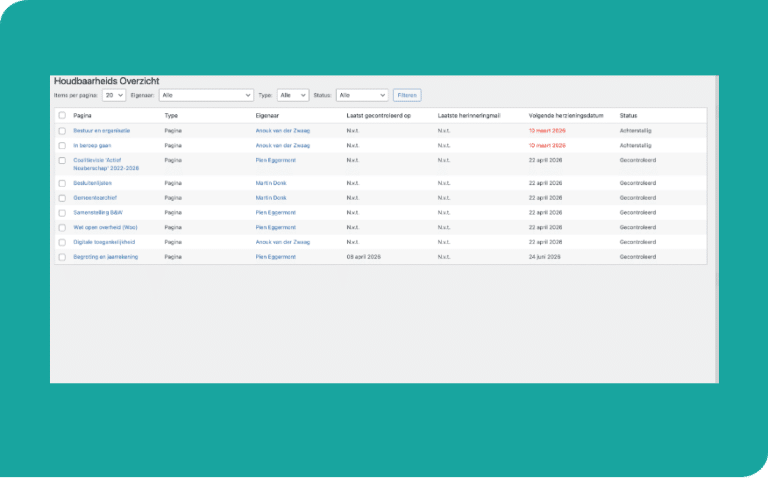Open the 'Items per pagina' dropdown

(114, 95)
